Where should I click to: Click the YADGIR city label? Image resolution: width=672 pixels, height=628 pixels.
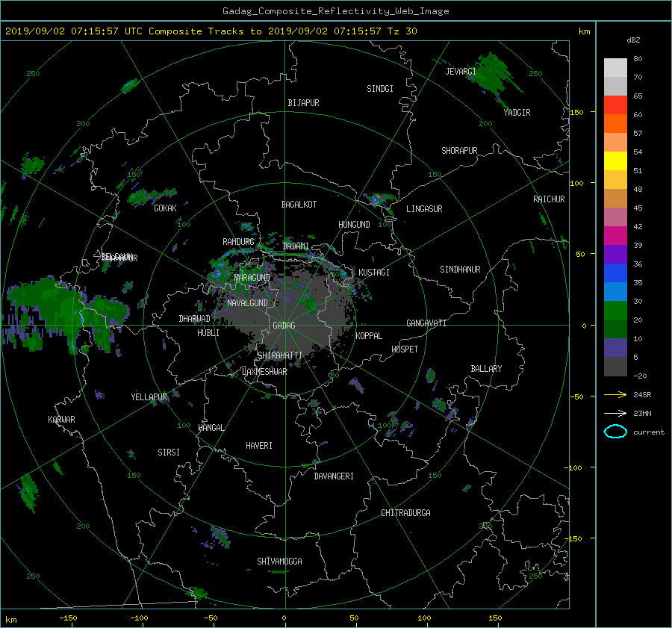pyautogui.click(x=517, y=113)
